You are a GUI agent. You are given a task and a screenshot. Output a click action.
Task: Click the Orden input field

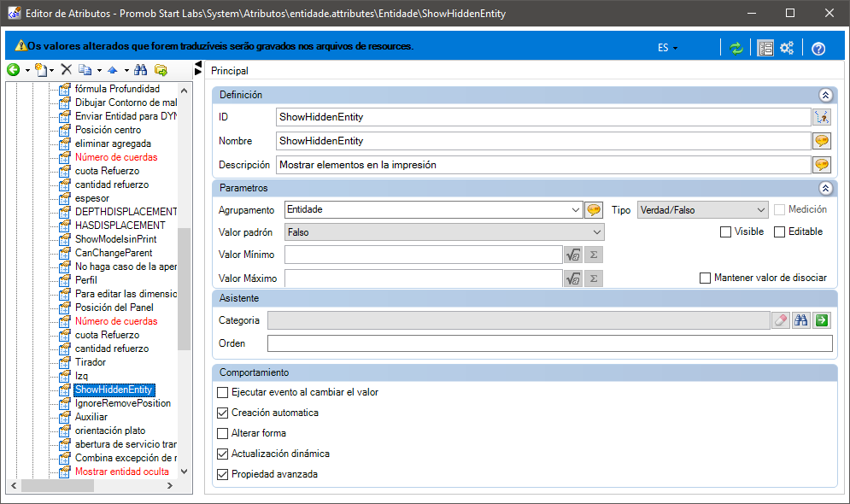click(x=549, y=343)
